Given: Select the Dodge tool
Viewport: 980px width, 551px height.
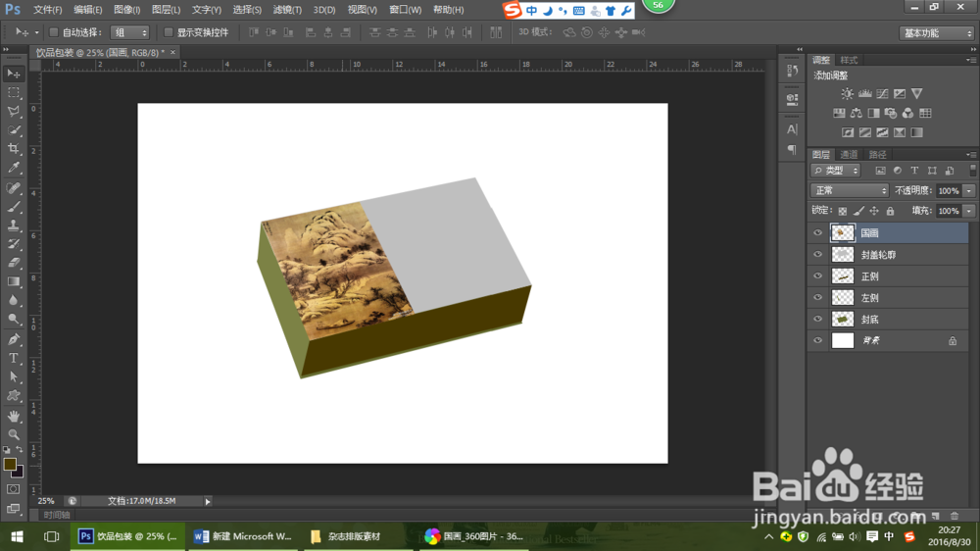Looking at the screenshot, I should (x=13, y=320).
